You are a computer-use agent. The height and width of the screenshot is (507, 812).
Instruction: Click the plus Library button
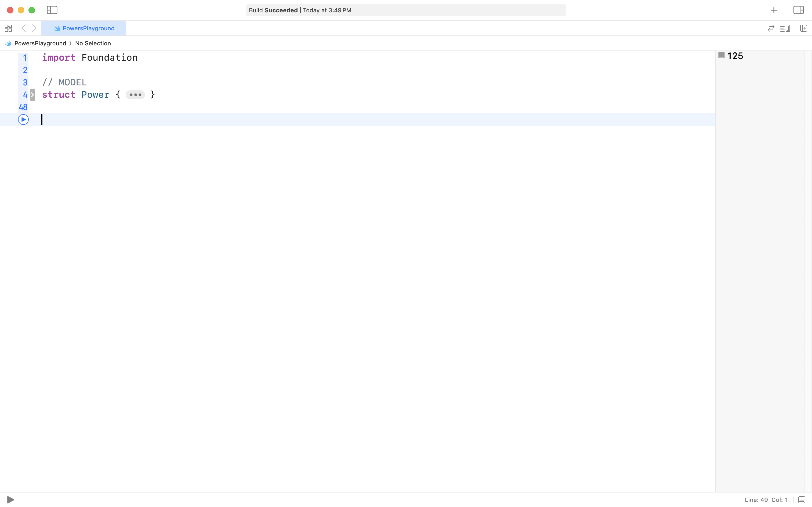(x=774, y=10)
